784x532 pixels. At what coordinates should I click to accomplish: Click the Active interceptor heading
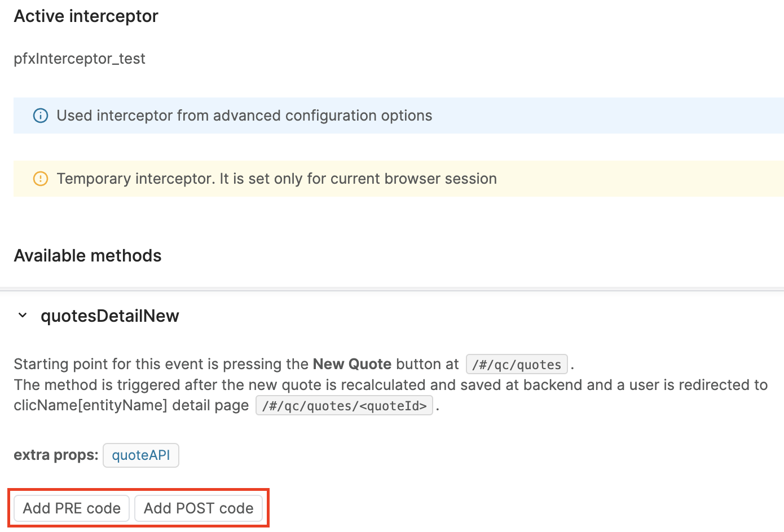point(86,16)
